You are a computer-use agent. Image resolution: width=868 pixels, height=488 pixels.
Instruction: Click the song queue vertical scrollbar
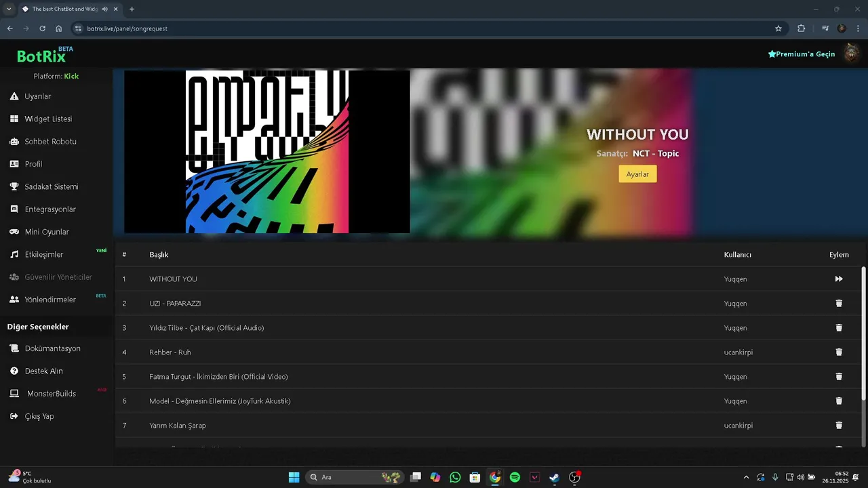pyautogui.click(x=863, y=332)
